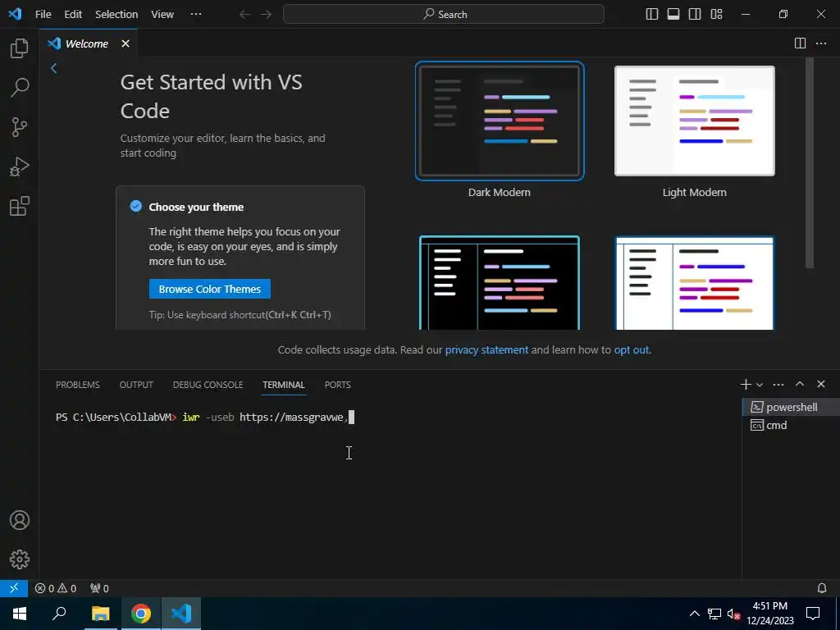Open the Windows Start menu
Viewport: 840px width, 630px height.
pos(20,614)
